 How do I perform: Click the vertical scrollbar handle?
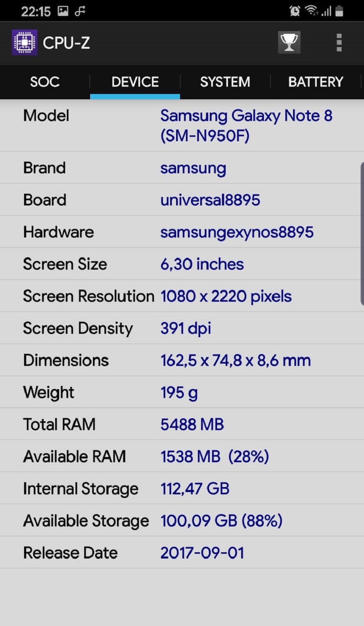click(362, 233)
